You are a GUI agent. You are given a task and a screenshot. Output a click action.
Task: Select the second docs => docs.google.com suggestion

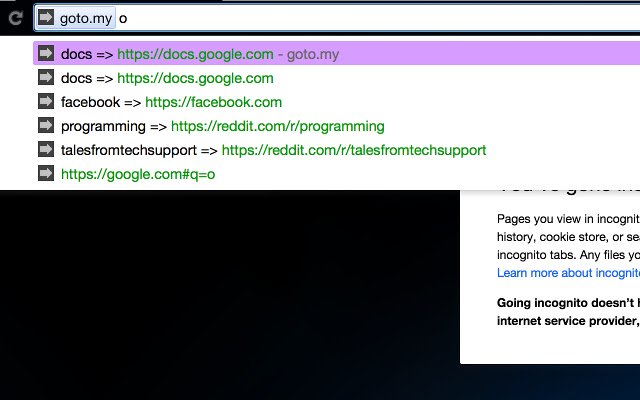[x=336, y=78]
